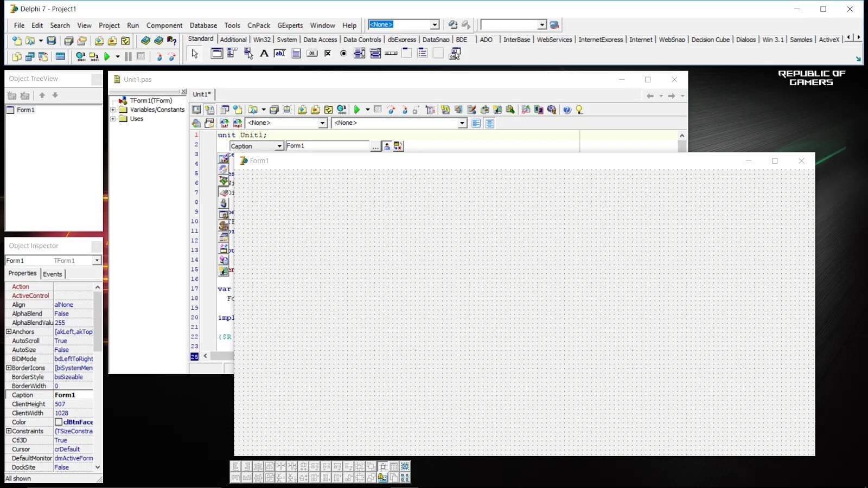Pick the Panel component in the palette

(x=438, y=53)
